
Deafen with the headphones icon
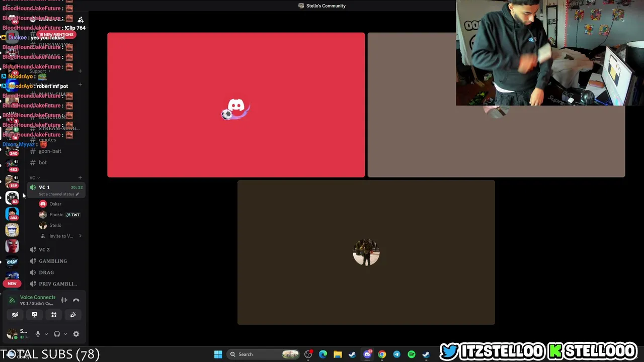57,334
